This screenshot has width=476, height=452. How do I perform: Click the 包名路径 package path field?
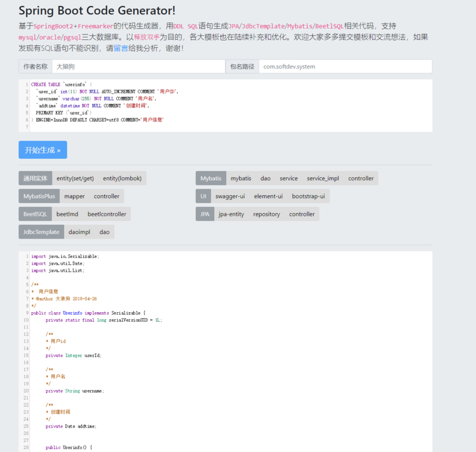tap(345, 67)
